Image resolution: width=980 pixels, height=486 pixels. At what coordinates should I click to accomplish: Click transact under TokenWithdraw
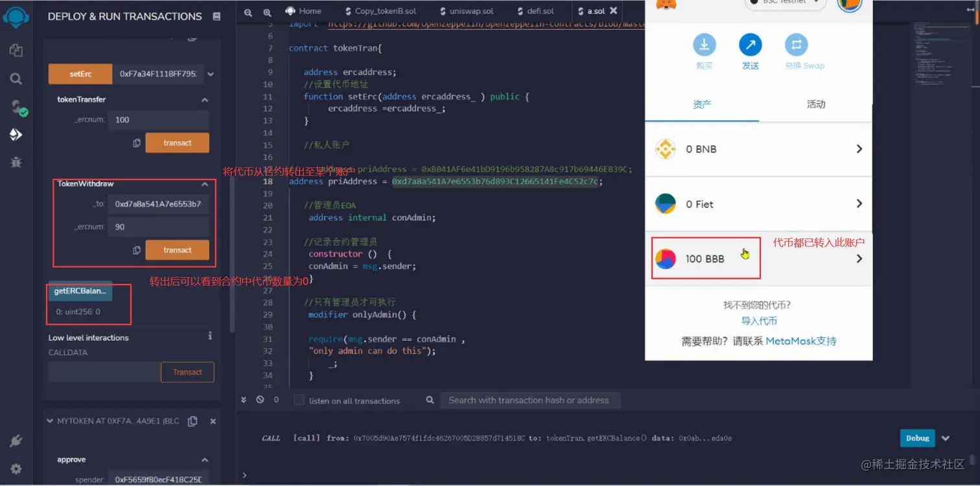point(177,250)
